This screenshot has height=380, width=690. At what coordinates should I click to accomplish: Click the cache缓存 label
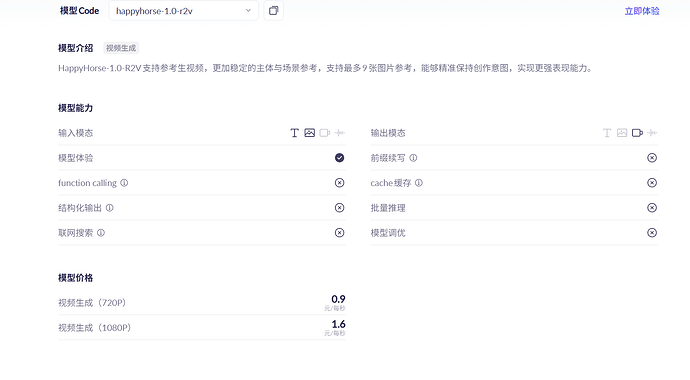pos(391,183)
